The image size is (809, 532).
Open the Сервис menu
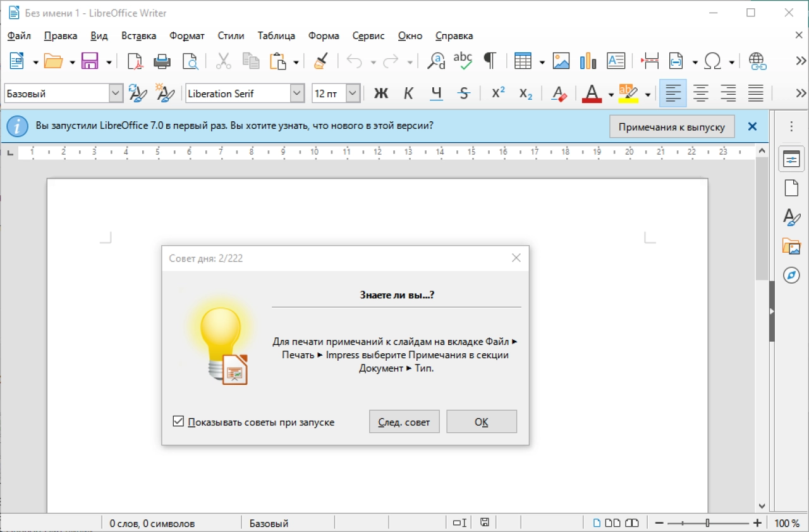[x=368, y=35]
